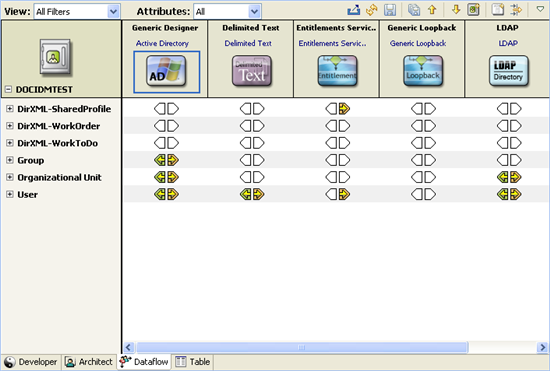Switch to the Architect tab
This screenshot has height=371, width=550.
point(89,362)
